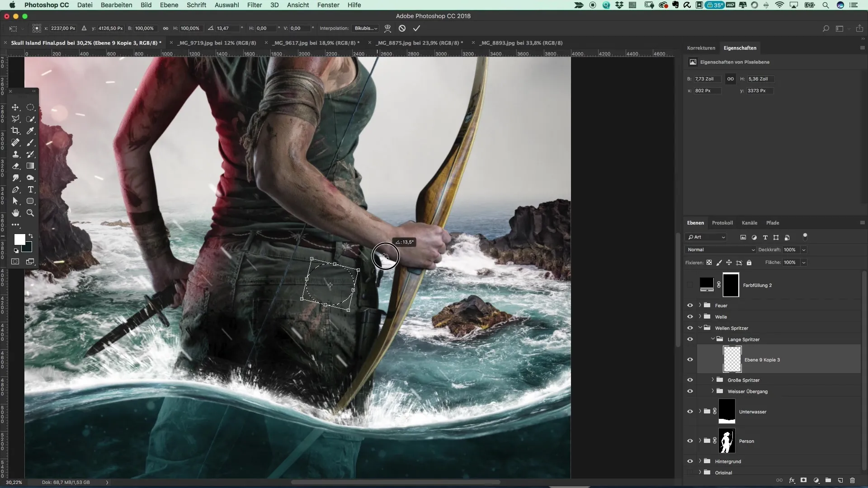
Task: Show the Farbfüllung 2 layer
Action: (690, 285)
